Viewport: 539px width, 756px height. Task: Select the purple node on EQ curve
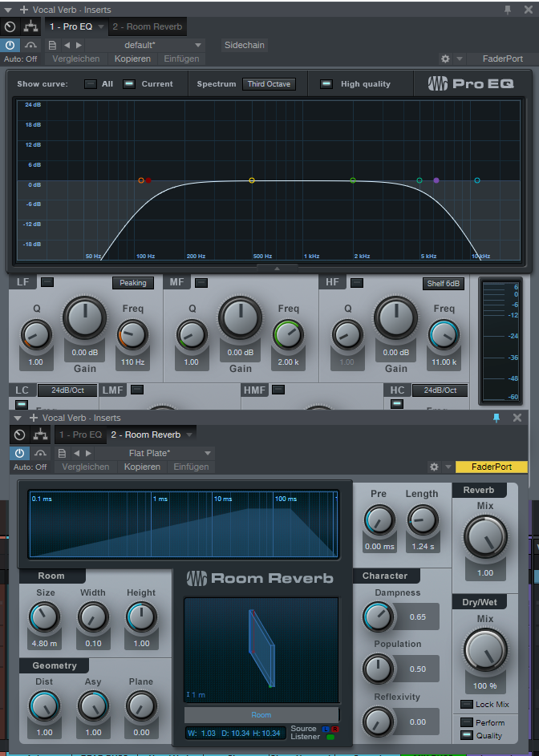point(436,180)
